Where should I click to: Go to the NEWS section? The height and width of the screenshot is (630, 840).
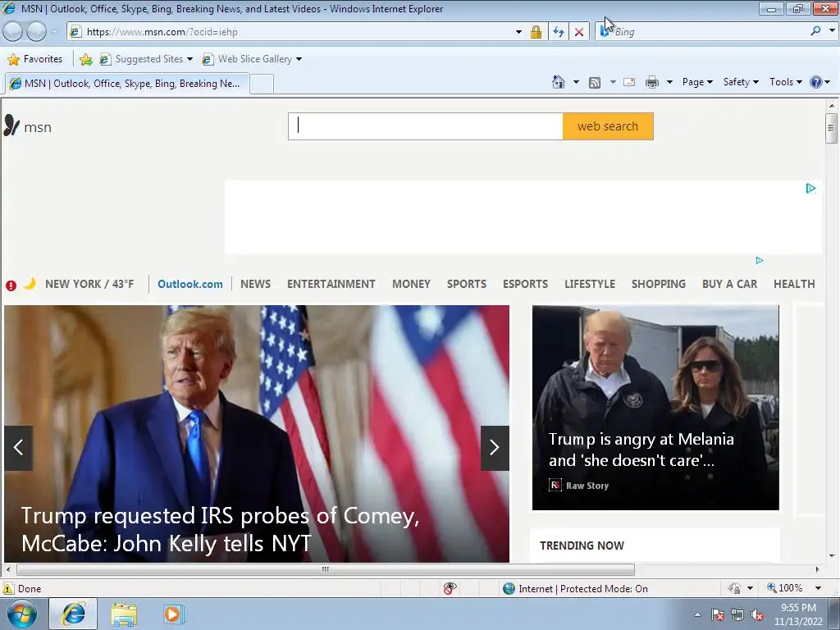pyautogui.click(x=256, y=284)
